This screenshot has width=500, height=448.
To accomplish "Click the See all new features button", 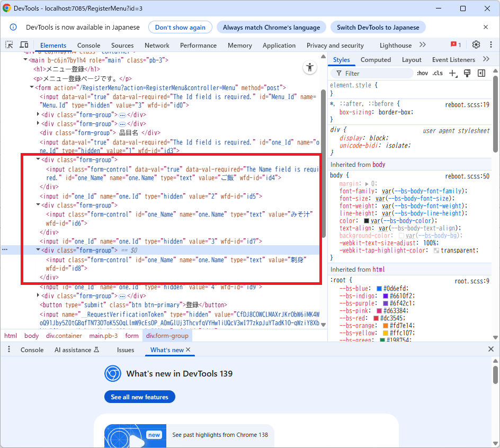I will pos(139,397).
